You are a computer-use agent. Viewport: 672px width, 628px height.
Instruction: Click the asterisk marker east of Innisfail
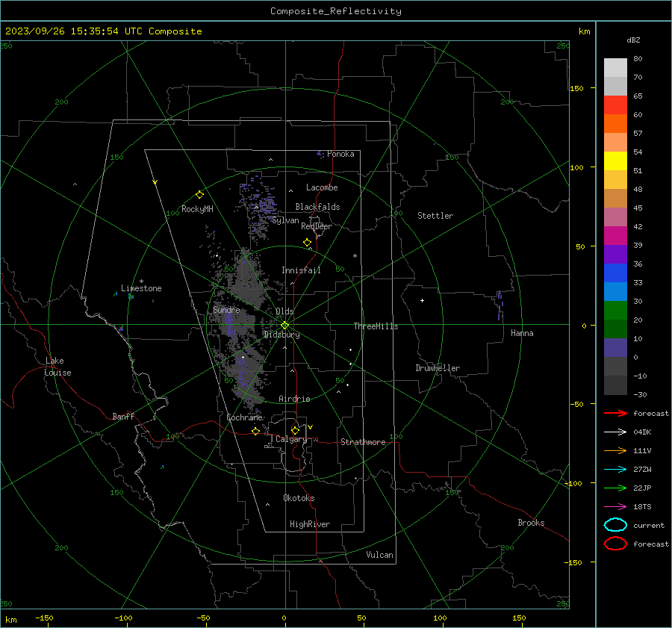[x=355, y=256]
